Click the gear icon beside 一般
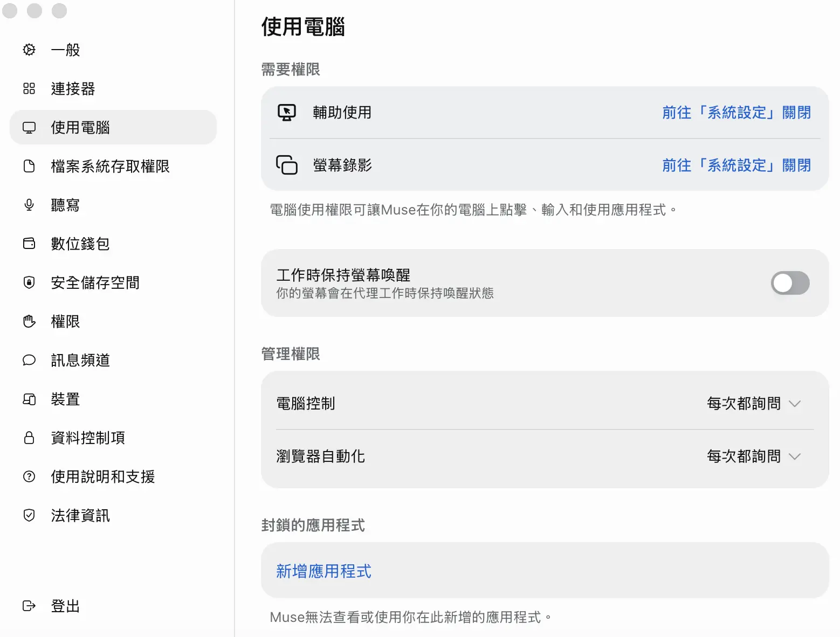This screenshot has height=637, width=840. (29, 50)
